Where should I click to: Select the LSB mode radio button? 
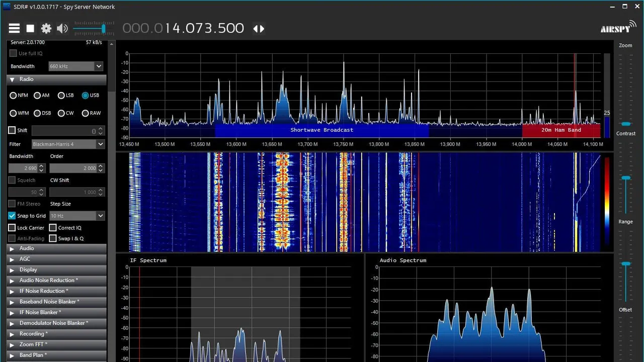[61, 96]
